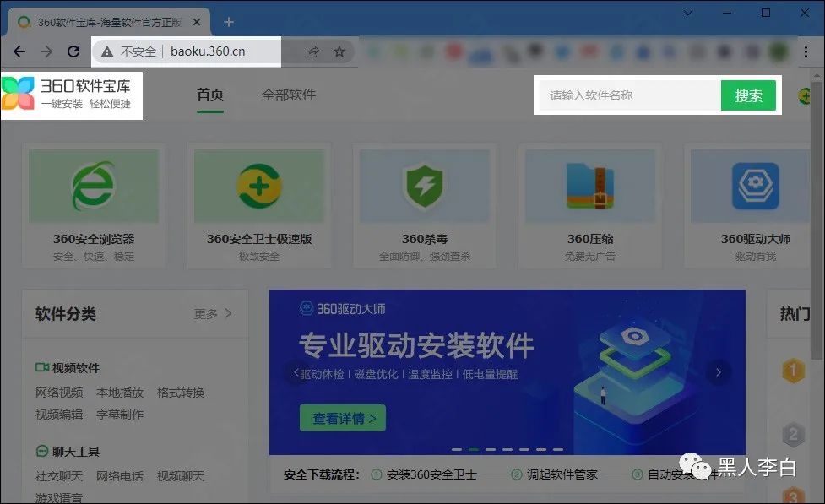Click the 360杀毒 title text
The height and width of the screenshot is (504, 825).
[x=425, y=239]
